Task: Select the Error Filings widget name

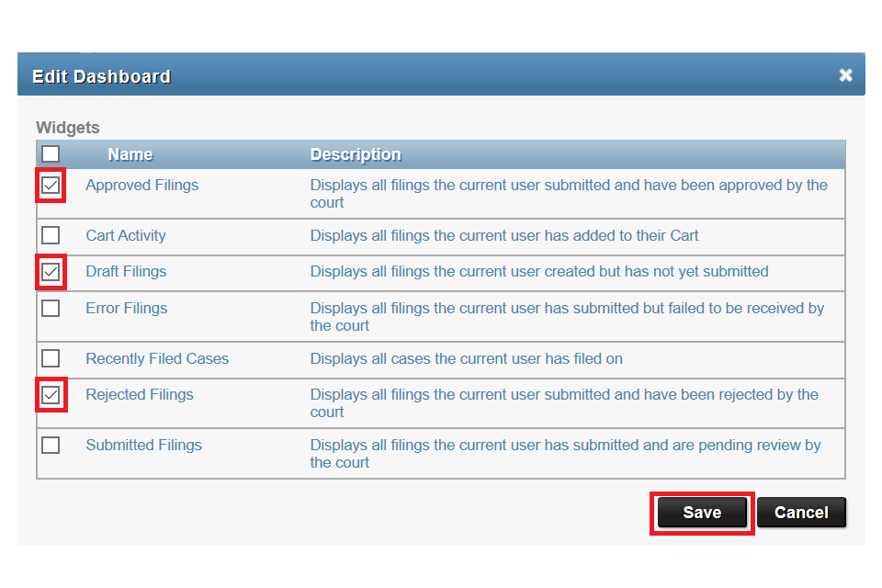Action: pyautogui.click(x=127, y=309)
